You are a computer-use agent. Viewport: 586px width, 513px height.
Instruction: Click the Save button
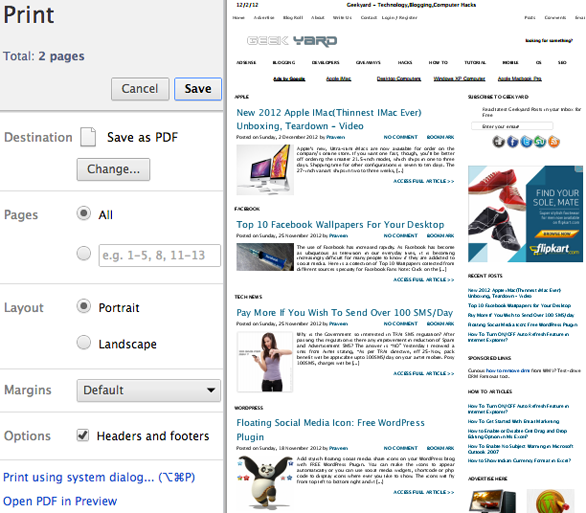click(198, 89)
